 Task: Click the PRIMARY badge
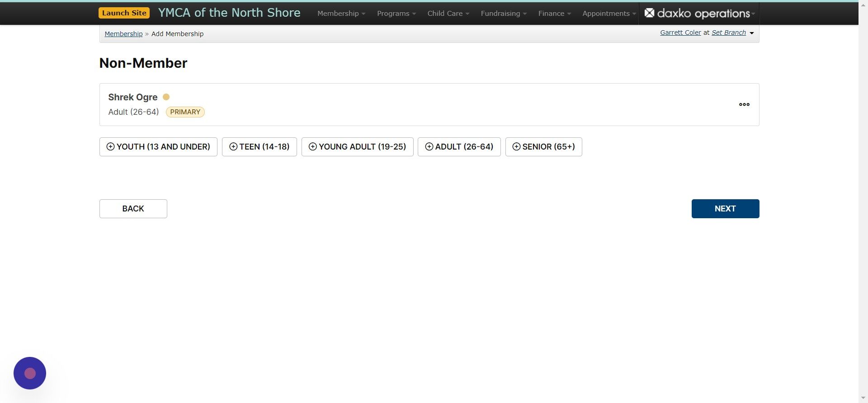(x=185, y=112)
